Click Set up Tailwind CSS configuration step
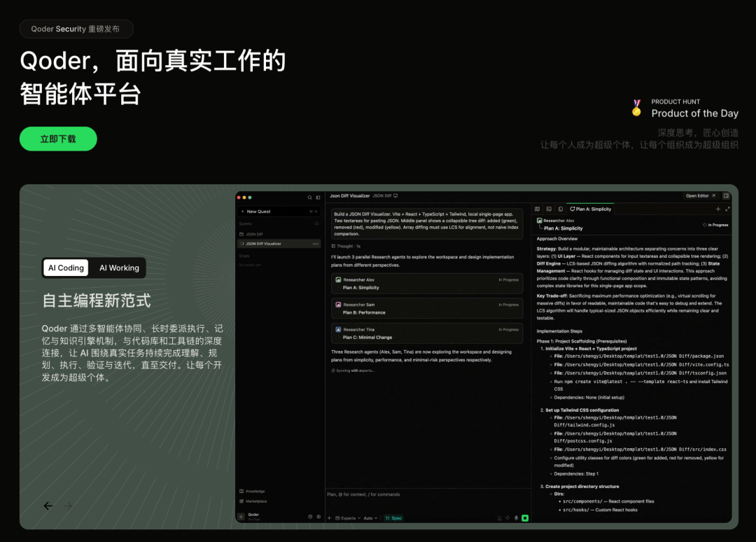756x542 pixels. [582, 410]
